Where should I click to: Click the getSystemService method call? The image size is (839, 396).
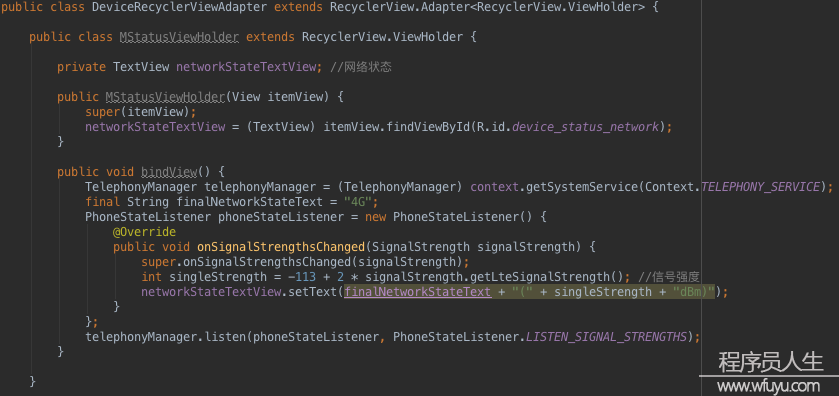click(x=581, y=187)
